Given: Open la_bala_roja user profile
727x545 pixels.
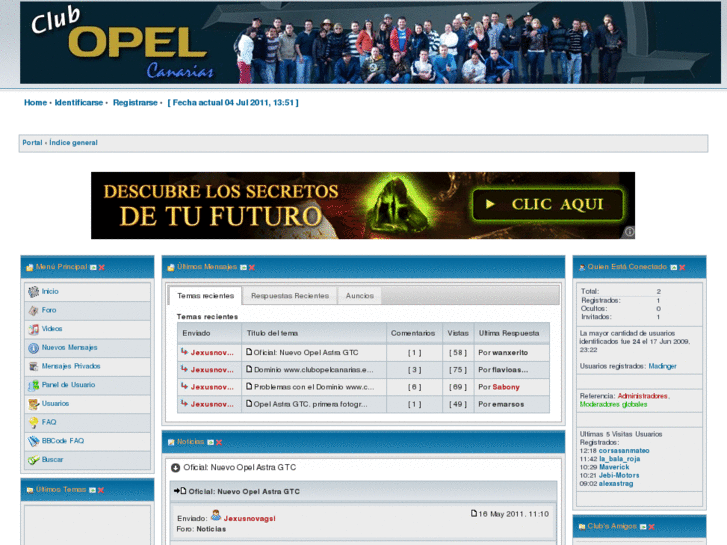Looking at the screenshot, I should 619,459.
